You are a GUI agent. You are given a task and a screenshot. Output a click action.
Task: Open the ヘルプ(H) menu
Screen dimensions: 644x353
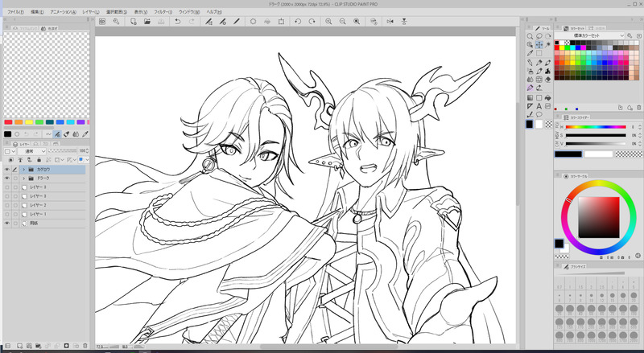[214, 12]
